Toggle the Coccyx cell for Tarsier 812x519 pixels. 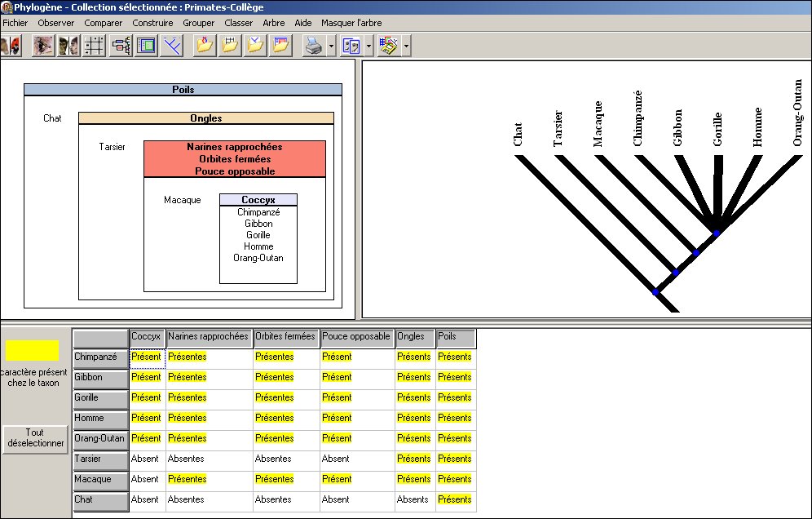coord(146,459)
